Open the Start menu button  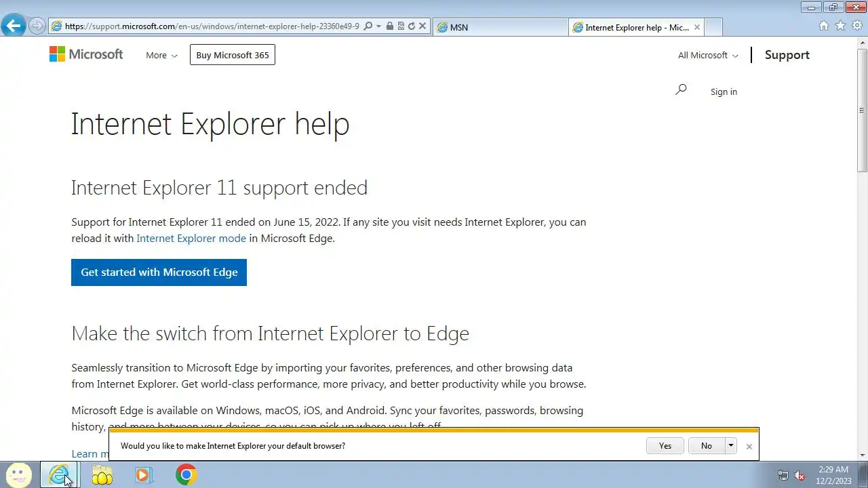click(x=18, y=475)
